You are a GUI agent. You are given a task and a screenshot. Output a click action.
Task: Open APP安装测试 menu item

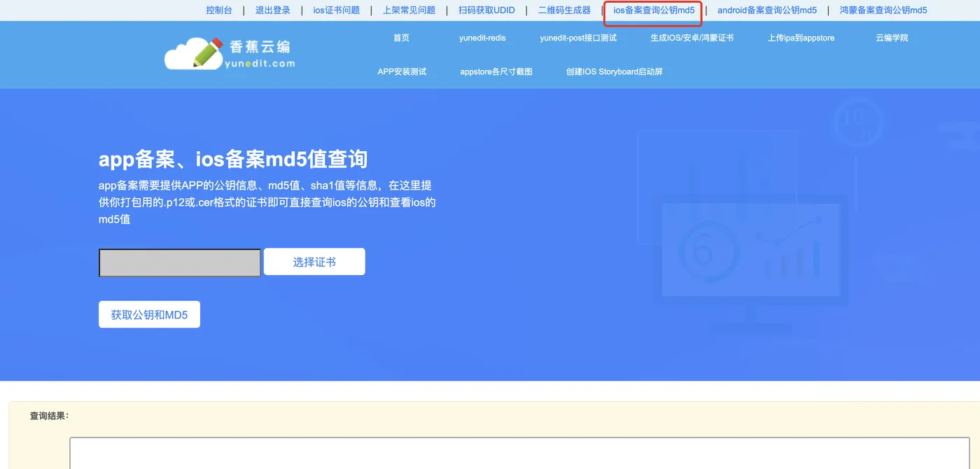tap(402, 71)
